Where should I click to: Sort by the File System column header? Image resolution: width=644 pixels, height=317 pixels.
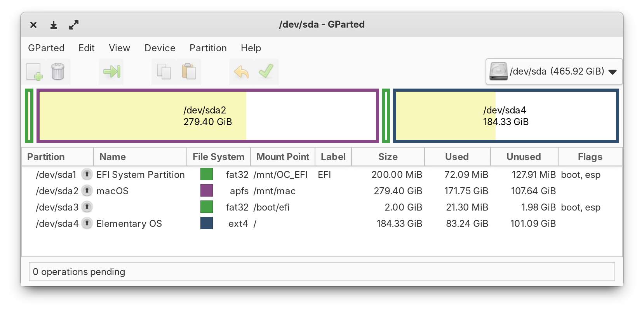tap(218, 157)
